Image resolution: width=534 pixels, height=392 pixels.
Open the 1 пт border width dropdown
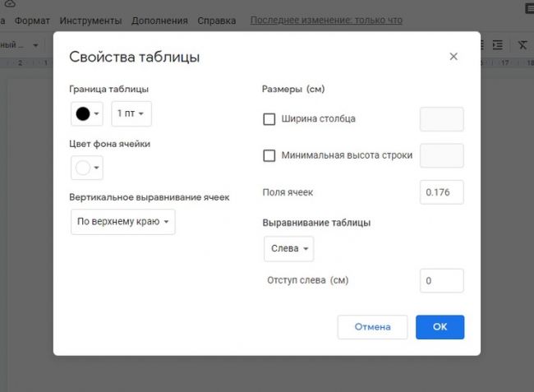131,113
